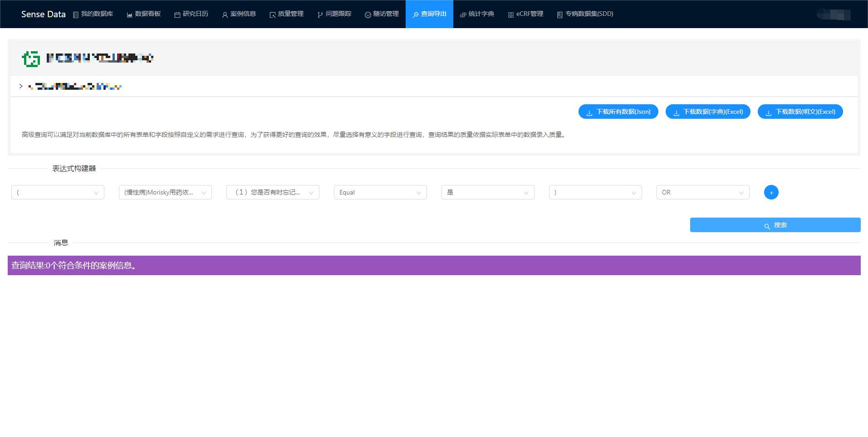868x437 pixels.
Task: Open 质量管理 section
Action: (x=287, y=14)
